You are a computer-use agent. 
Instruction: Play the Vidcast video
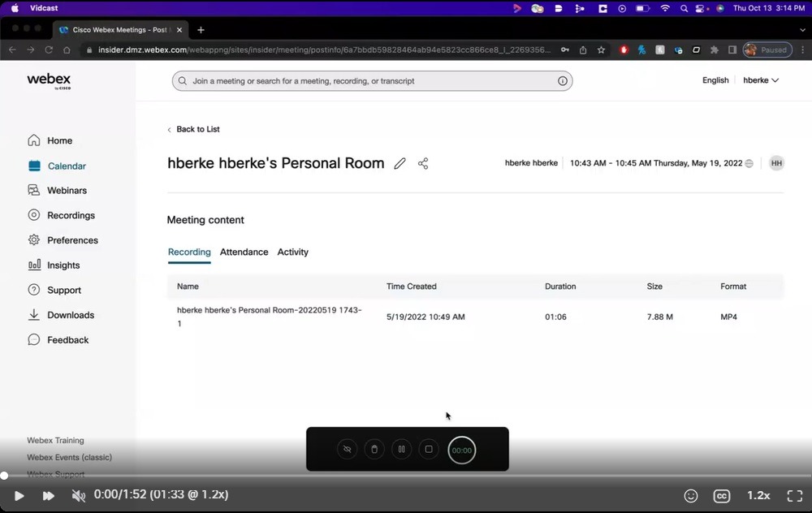(19, 496)
